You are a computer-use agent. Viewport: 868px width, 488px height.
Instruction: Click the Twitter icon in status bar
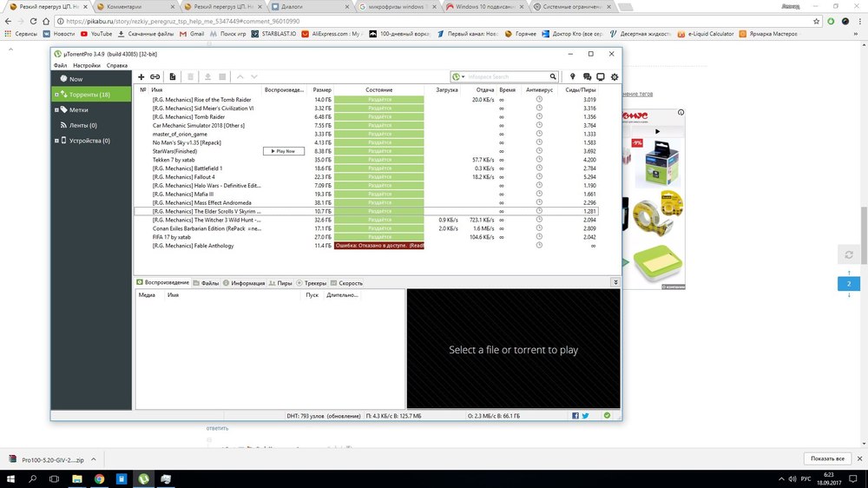[586, 416]
